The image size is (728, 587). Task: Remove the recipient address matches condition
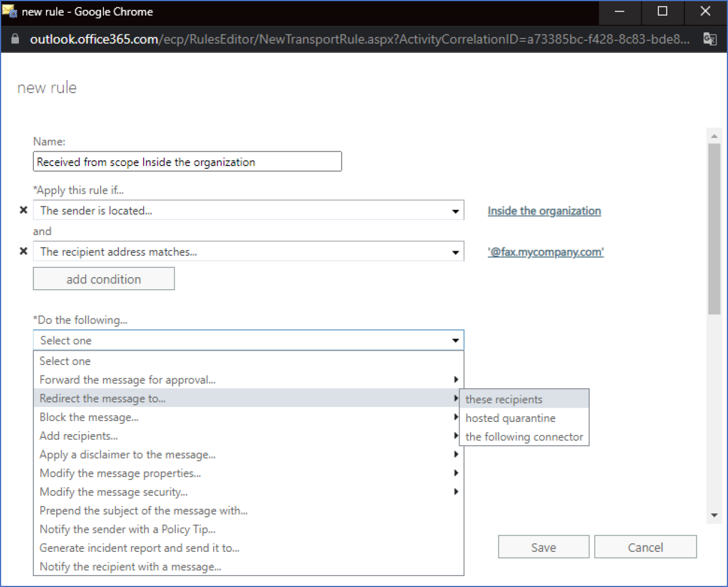[24, 251]
